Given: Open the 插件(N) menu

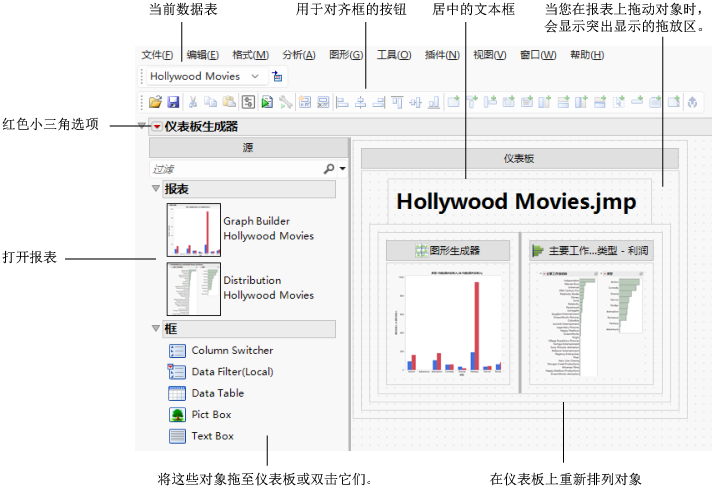Looking at the screenshot, I should [x=442, y=55].
